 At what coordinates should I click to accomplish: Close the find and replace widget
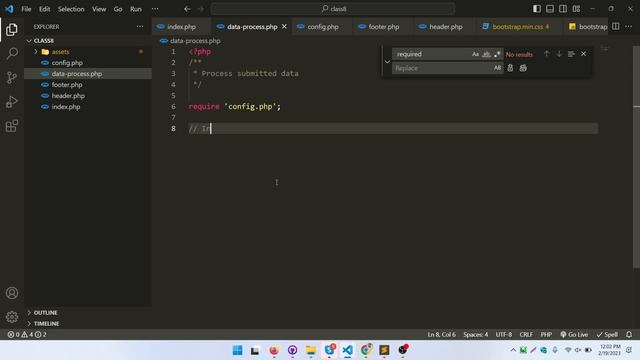[x=584, y=54]
